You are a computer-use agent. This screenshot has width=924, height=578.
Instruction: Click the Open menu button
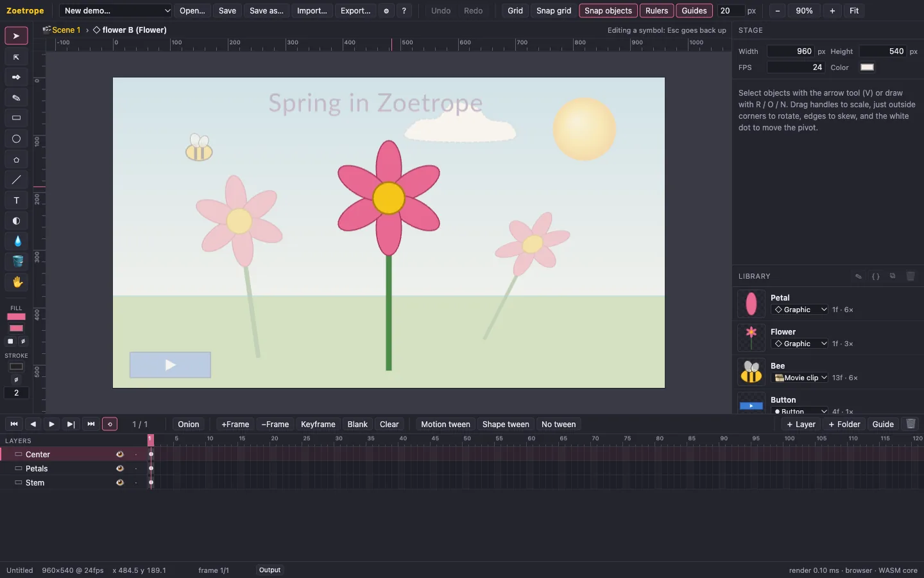point(193,11)
